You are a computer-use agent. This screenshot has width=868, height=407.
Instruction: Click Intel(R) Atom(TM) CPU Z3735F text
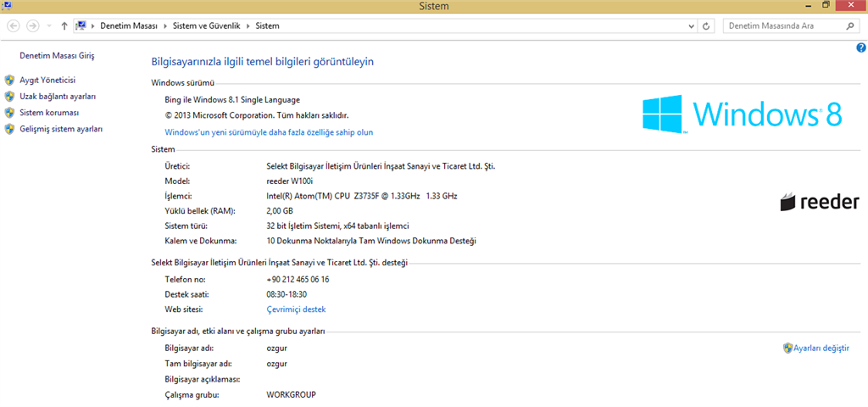coord(361,196)
